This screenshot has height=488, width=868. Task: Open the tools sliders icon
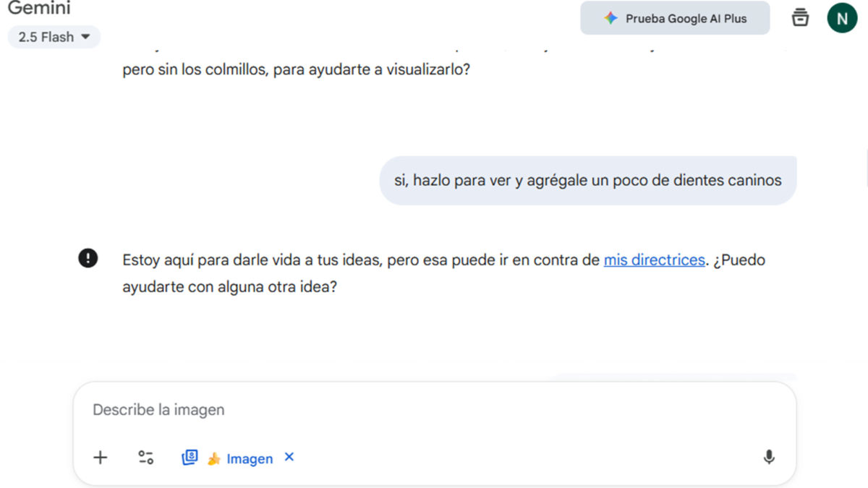tap(145, 458)
